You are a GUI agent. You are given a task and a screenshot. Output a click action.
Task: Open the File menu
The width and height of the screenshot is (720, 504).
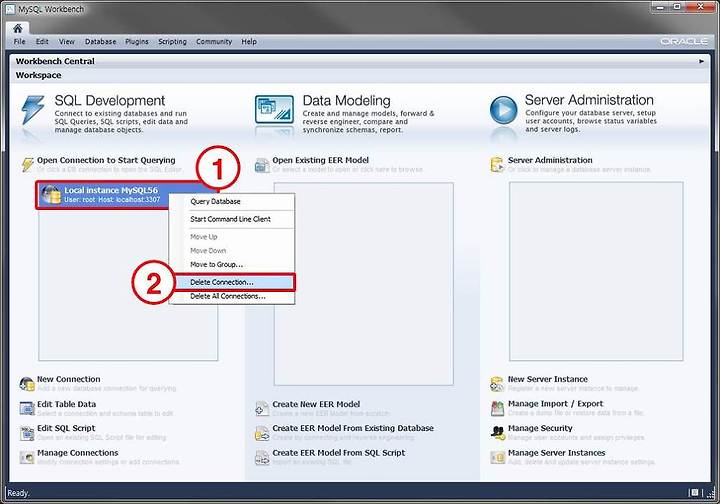tap(19, 41)
